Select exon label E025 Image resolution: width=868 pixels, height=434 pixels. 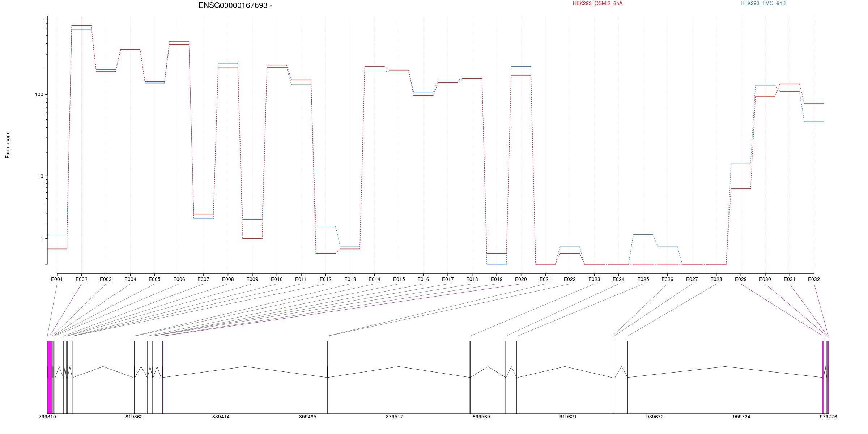click(643, 279)
